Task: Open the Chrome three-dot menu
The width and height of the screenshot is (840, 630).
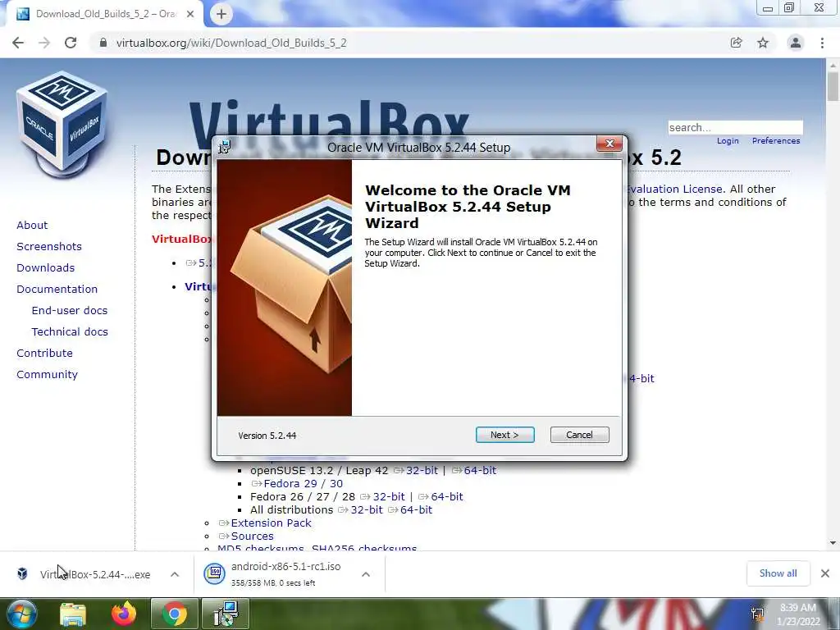Action: click(822, 43)
